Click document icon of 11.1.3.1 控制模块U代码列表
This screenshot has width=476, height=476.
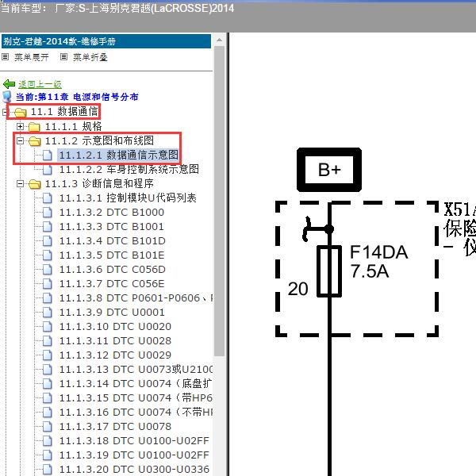tap(47, 198)
